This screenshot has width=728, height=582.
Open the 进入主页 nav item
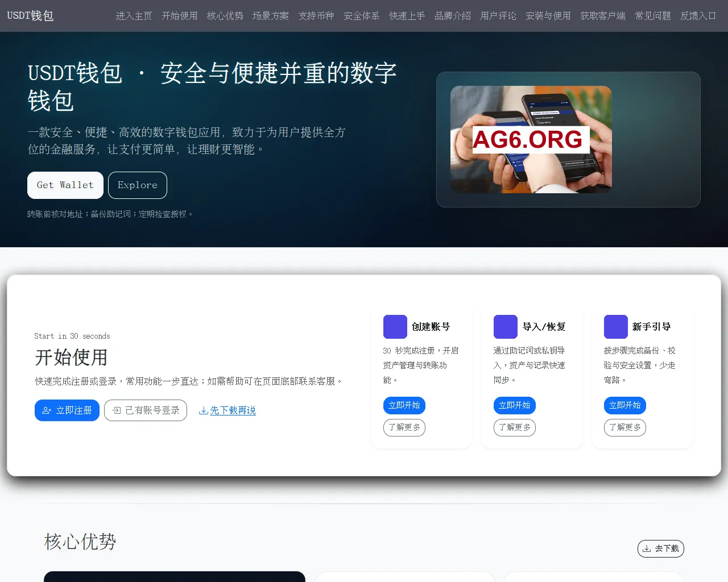coord(134,16)
